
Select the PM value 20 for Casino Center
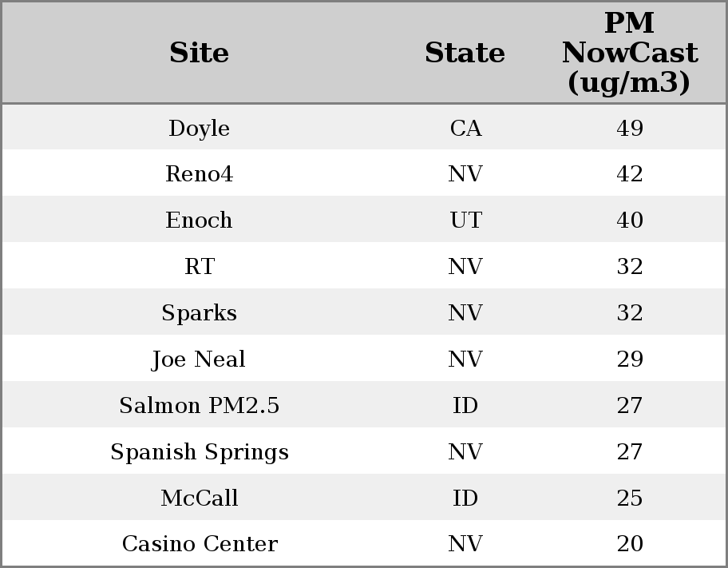tap(630, 544)
